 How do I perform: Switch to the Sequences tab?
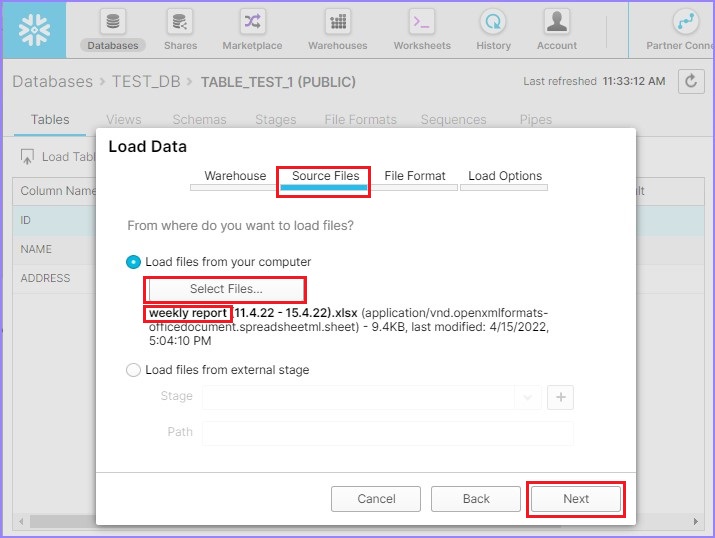pos(453,120)
